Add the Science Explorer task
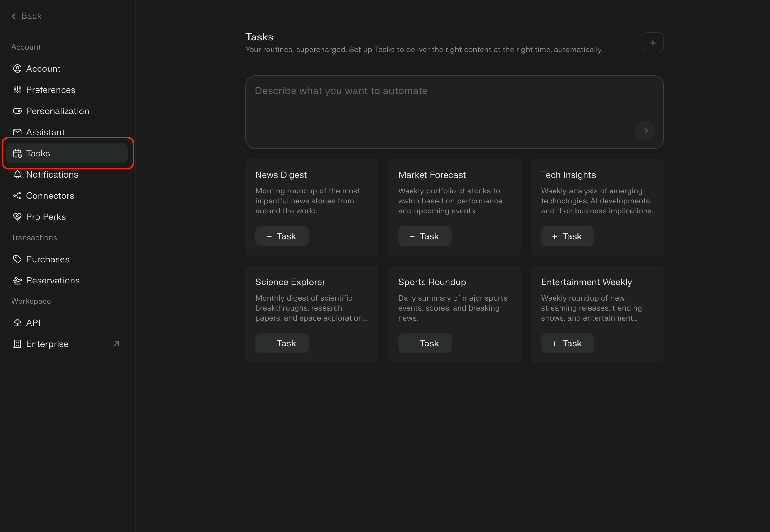 282,343
